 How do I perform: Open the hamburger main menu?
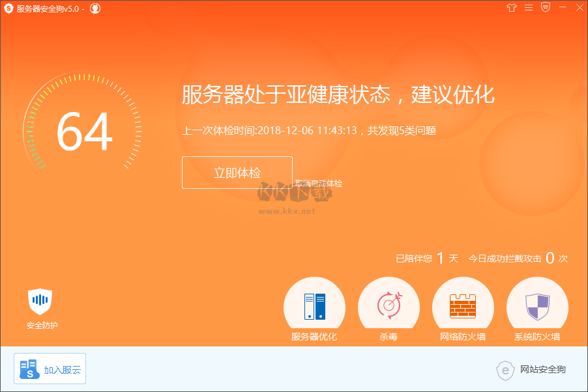pyautogui.click(x=528, y=8)
